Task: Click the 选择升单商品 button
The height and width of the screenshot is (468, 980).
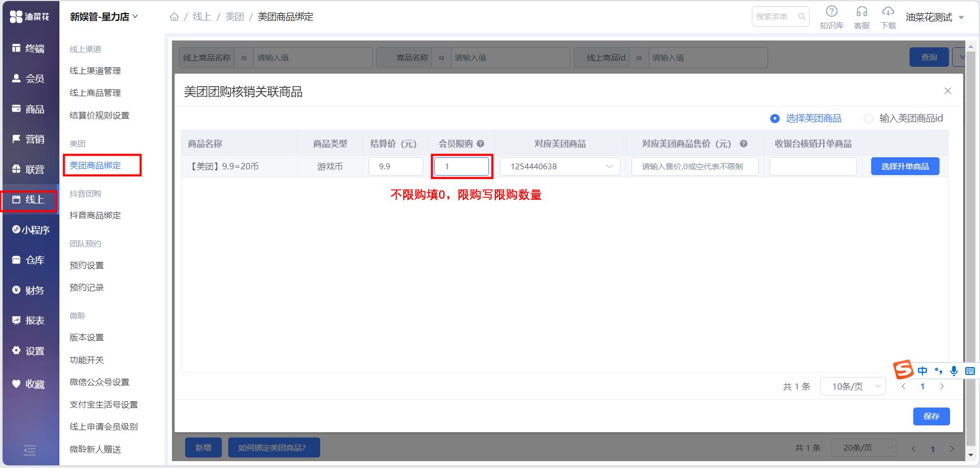Action: (905, 166)
